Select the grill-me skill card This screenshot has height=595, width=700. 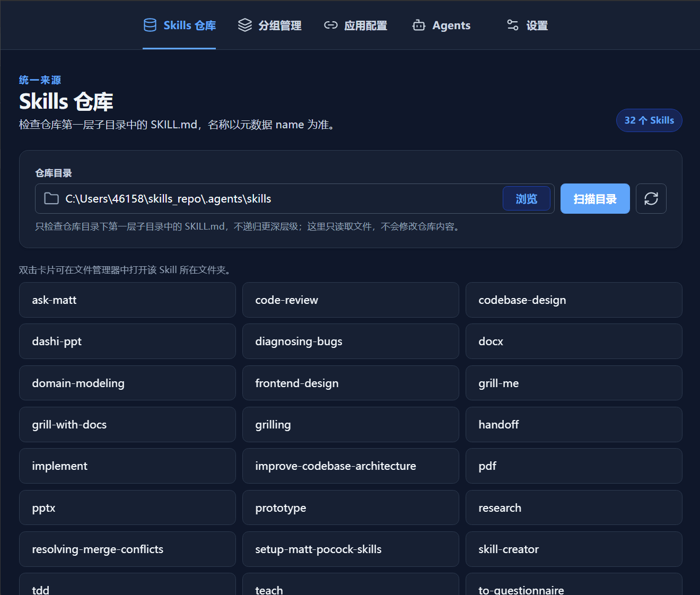574,383
